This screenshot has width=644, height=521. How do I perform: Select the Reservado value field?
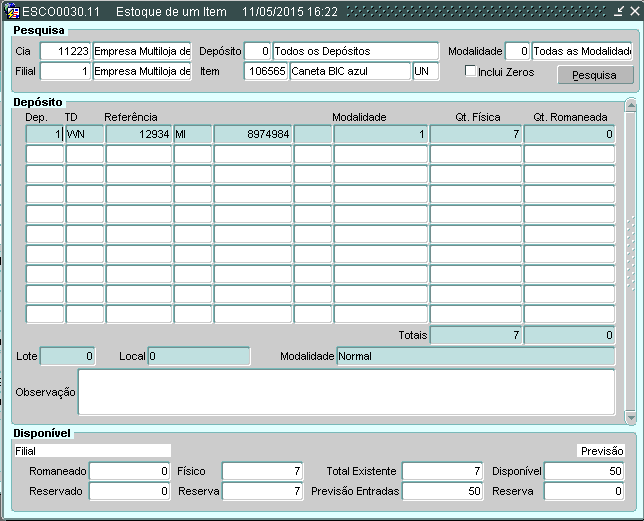pyautogui.click(x=129, y=491)
